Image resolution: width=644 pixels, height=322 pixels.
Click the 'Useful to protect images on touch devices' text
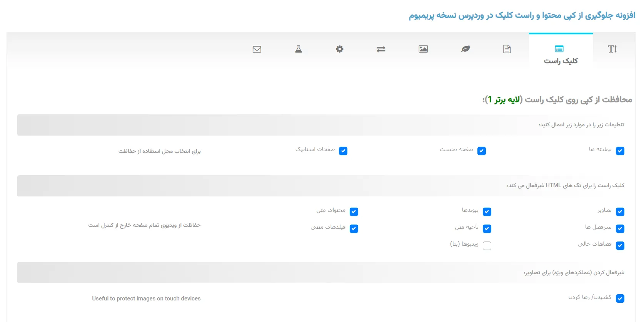pos(146,299)
